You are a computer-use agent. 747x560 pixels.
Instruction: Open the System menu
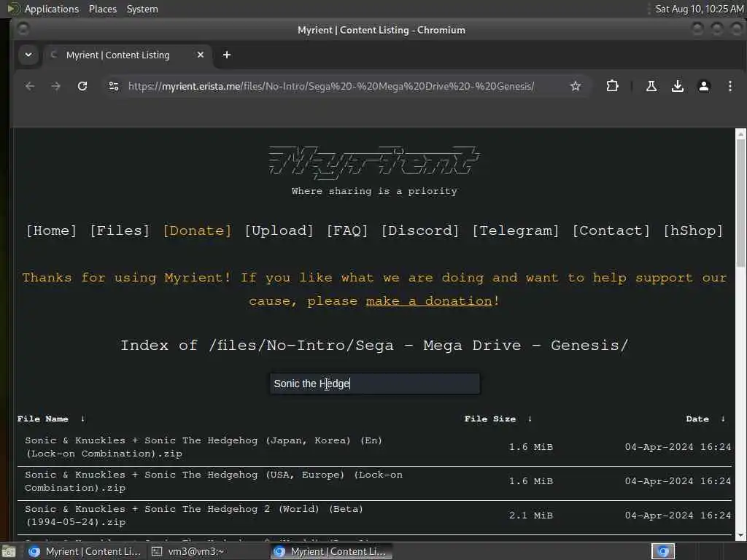point(142,9)
